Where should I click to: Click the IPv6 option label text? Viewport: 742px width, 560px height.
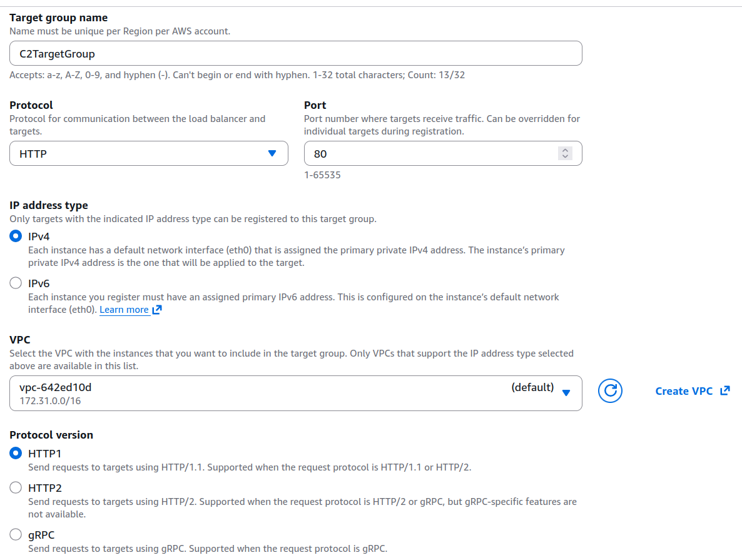pyautogui.click(x=39, y=283)
